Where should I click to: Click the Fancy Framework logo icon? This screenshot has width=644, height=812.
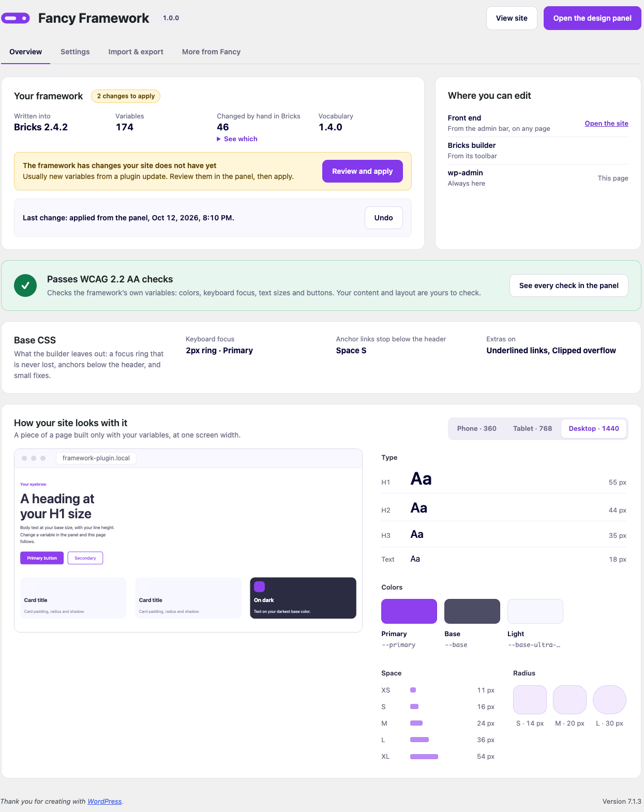click(16, 18)
